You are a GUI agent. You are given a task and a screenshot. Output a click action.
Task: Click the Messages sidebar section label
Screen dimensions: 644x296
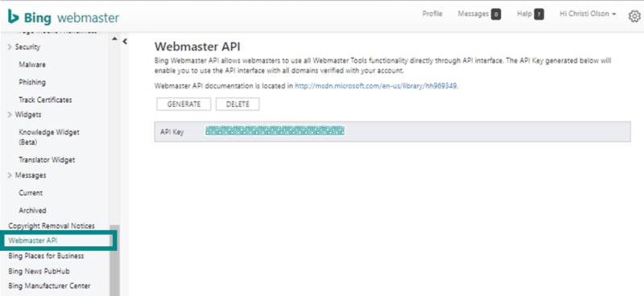click(x=31, y=175)
